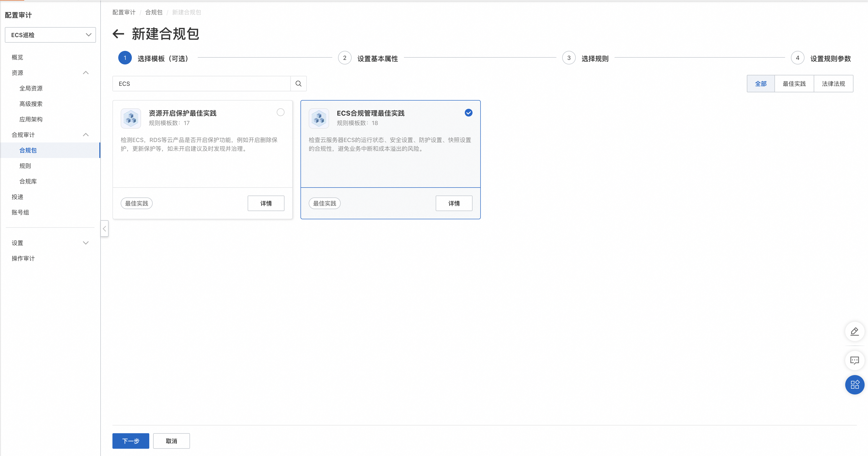Deselect the ECS合规管理最佳实践 checked circle
The width and height of the screenshot is (868, 456).
click(x=468, y=113)
